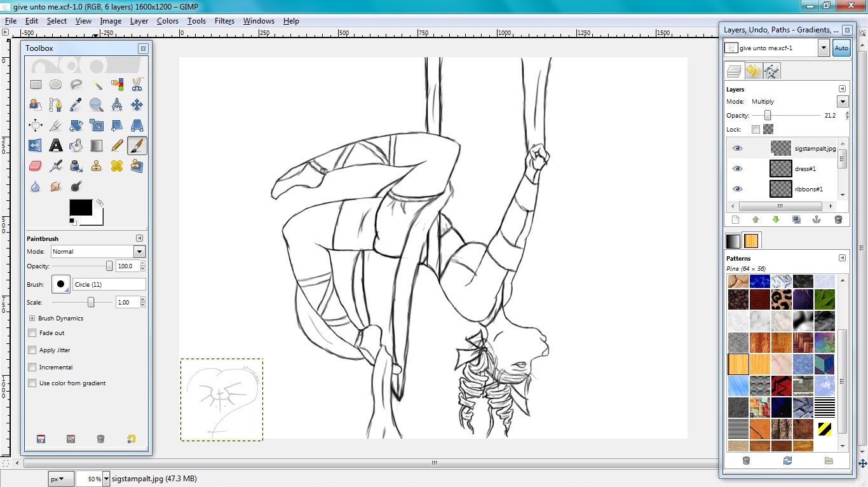The width and height of the screenshot is (868, 487).
Task: Select the Eraser tool
Action: pos(36,166)
